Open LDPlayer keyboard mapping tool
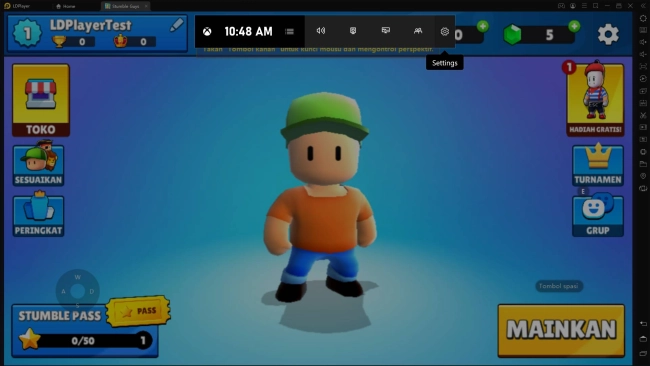The image size is (650, 366). click(643, 30)
